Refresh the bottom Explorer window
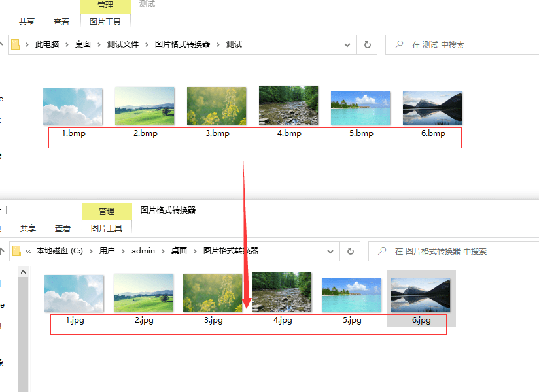539x392 pixels. [351, 251]
